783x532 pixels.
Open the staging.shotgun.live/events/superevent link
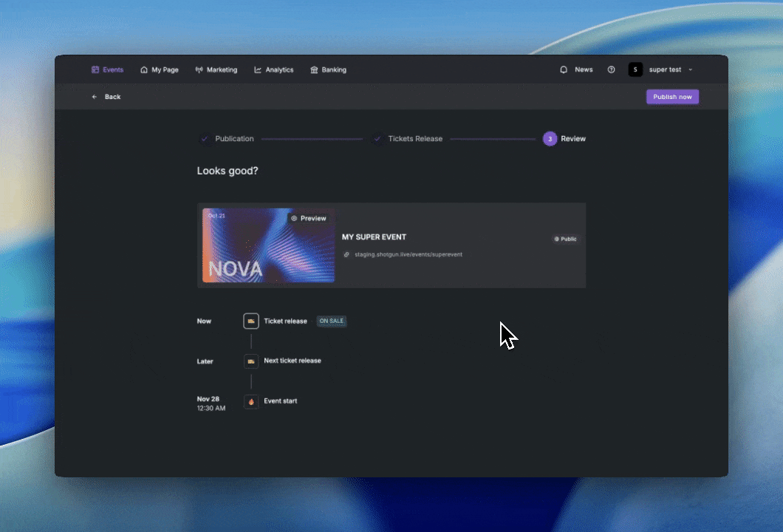click(x=408, y=255)
